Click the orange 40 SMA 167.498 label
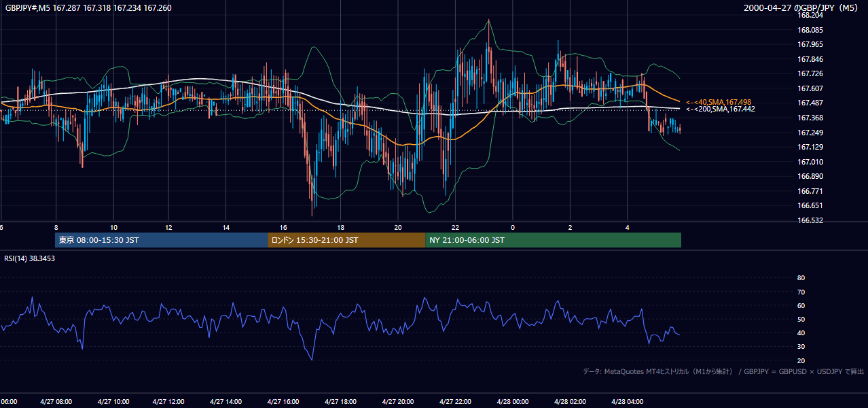The image size is (868, 408). click(719, 102)
